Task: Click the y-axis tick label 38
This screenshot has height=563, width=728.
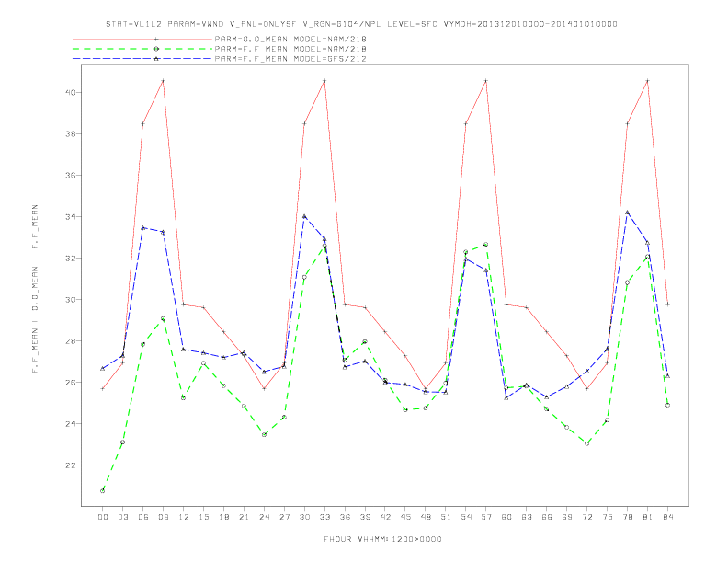Action: 70,133
